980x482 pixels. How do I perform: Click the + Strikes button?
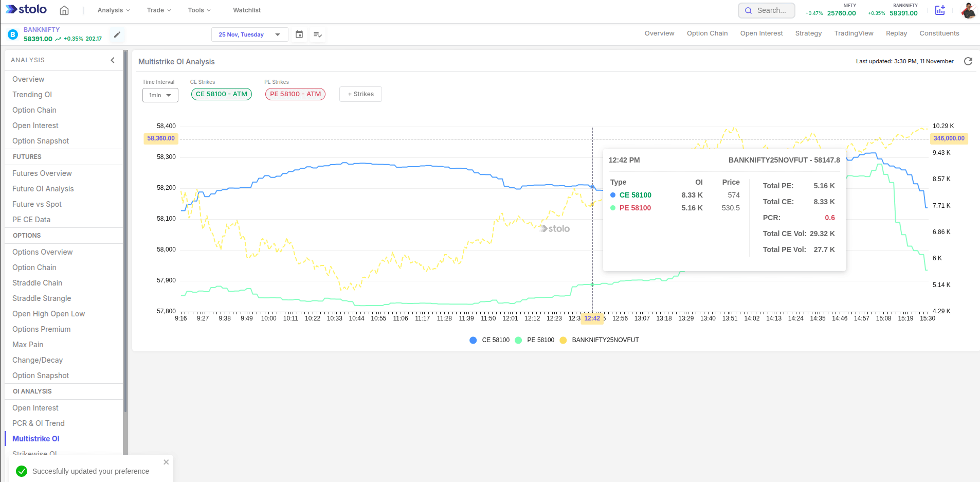coord(360,94)
